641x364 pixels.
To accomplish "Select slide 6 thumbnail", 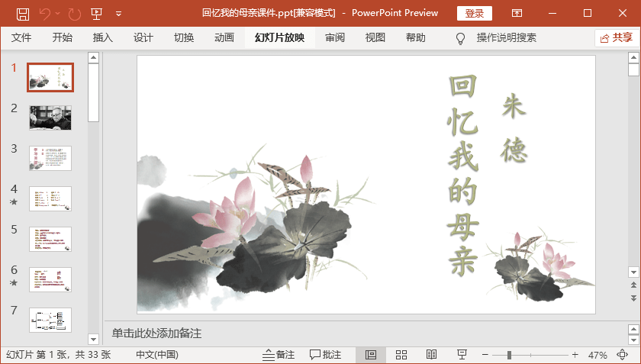I will pos(50,280).
